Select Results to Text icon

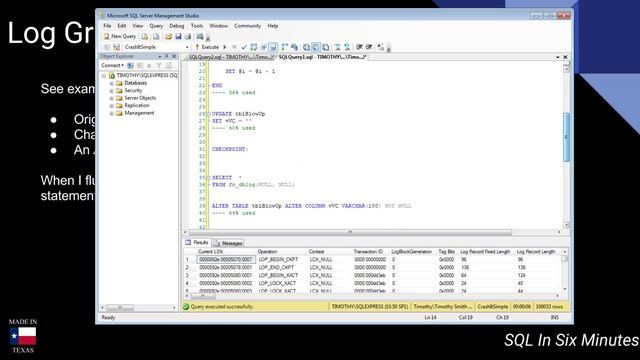306,47
